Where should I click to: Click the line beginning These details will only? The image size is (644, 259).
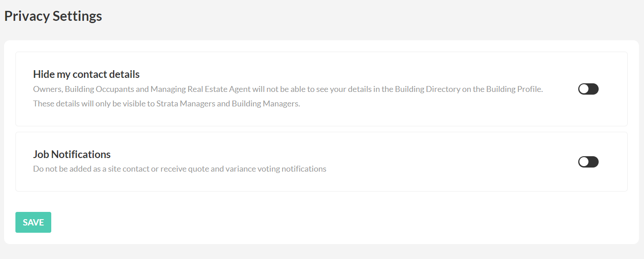[x=166, y=104]
